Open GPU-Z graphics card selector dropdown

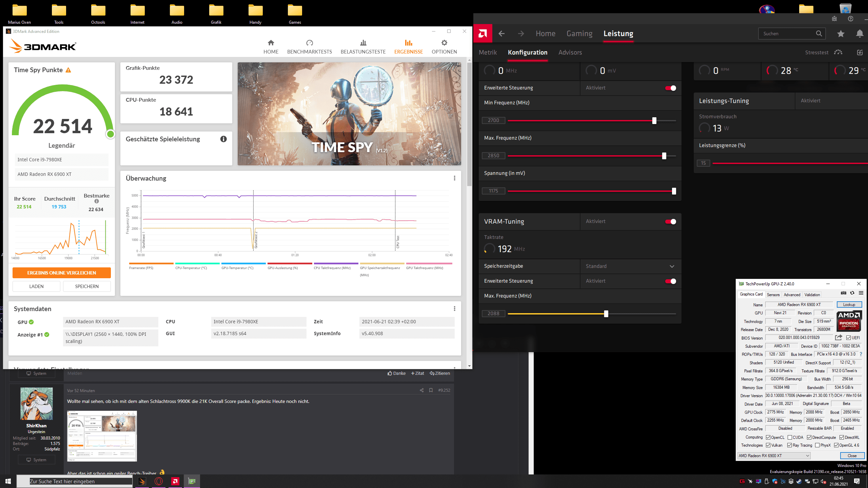[774, 456]
